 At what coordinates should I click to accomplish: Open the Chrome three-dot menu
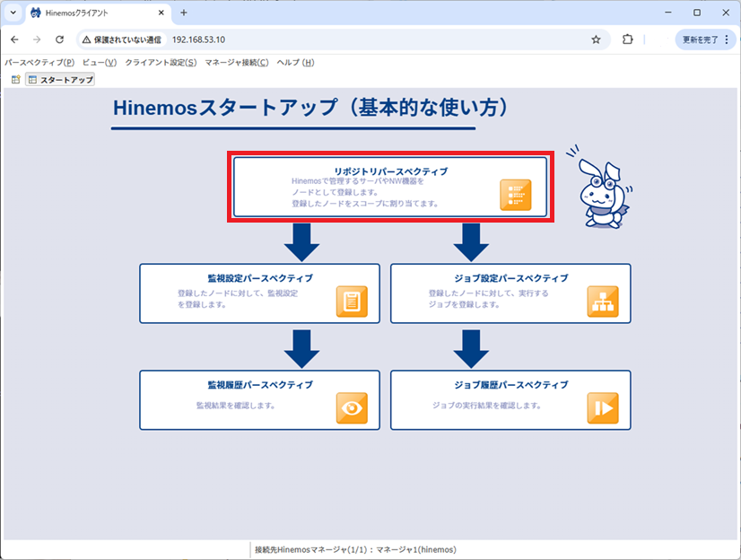tap(727, 39)
